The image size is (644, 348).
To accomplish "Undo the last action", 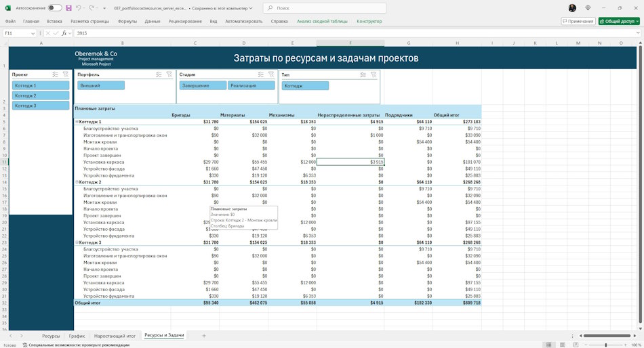I will click(79, 8).
